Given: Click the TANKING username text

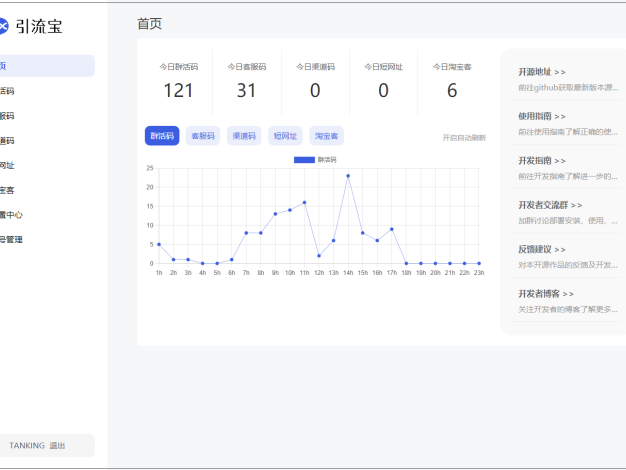Looking at the screenshot, I should [x=27, y=446].
